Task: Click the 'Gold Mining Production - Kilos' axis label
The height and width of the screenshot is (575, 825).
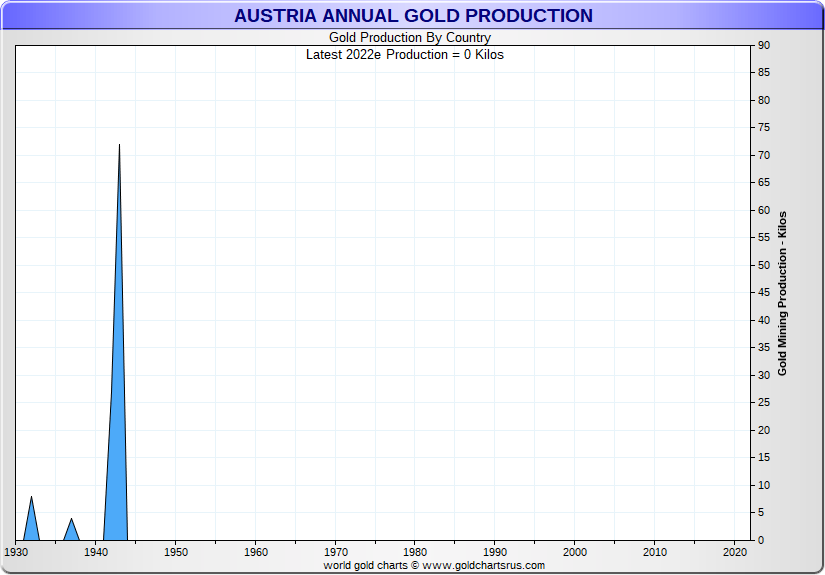Action: pos(782,293)
